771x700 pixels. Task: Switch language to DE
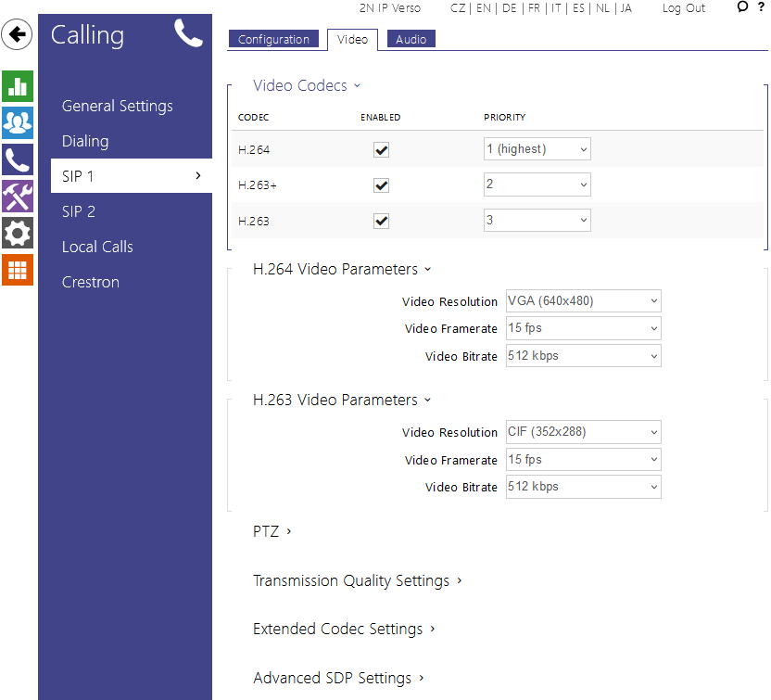(510, 8)
